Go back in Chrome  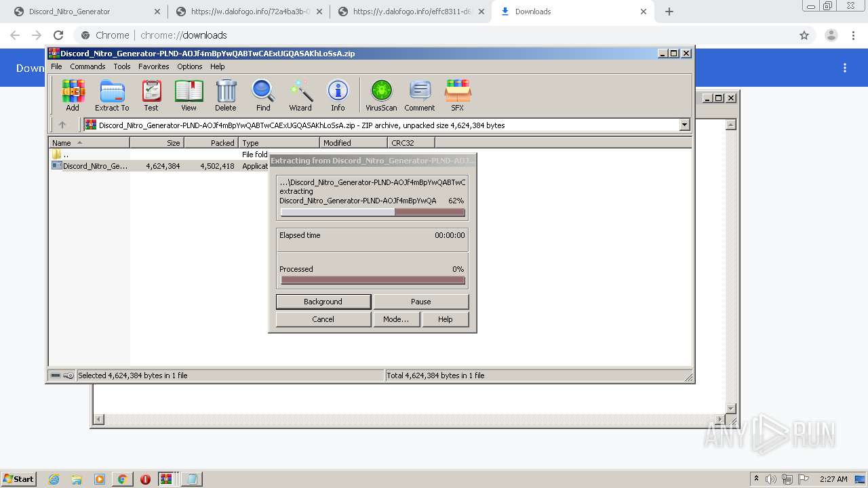[15, 35]
